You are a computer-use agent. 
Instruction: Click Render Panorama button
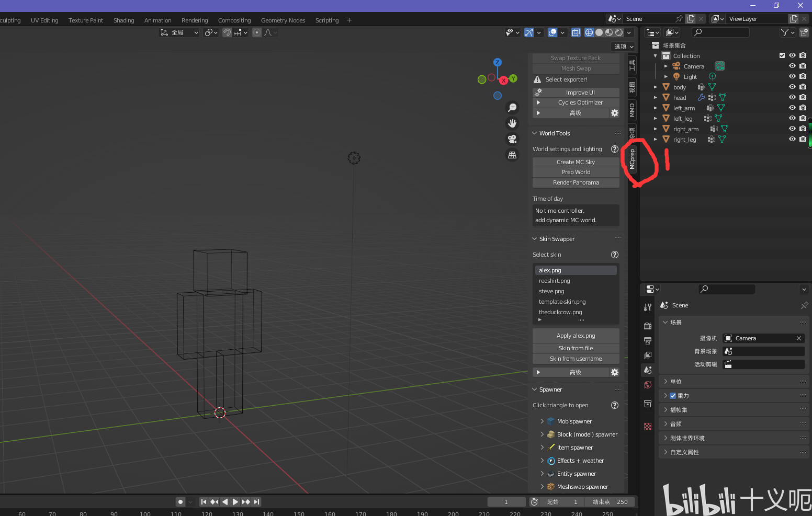click(576, 182)
